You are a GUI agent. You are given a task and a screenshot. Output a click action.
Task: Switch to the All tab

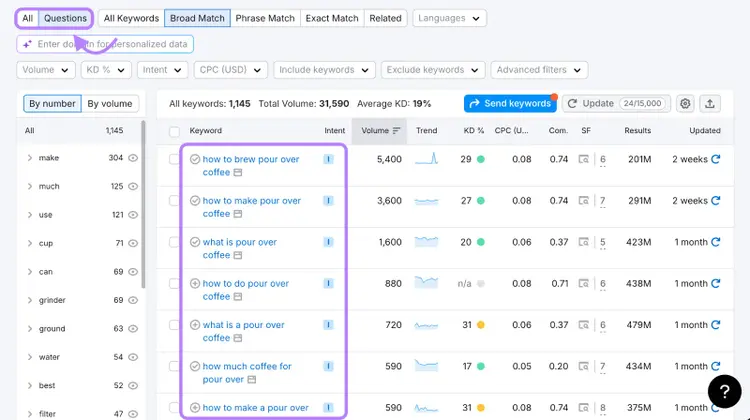point(28,18)
